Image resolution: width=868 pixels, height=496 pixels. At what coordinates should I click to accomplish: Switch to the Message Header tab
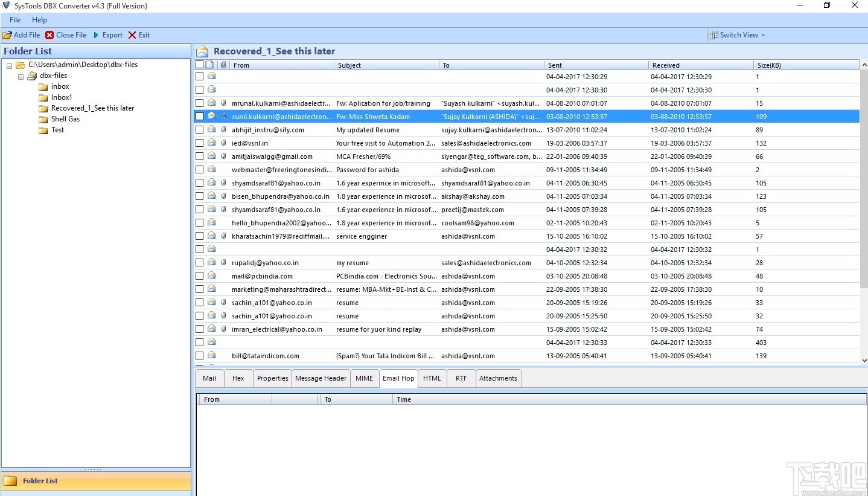point(321,378)
